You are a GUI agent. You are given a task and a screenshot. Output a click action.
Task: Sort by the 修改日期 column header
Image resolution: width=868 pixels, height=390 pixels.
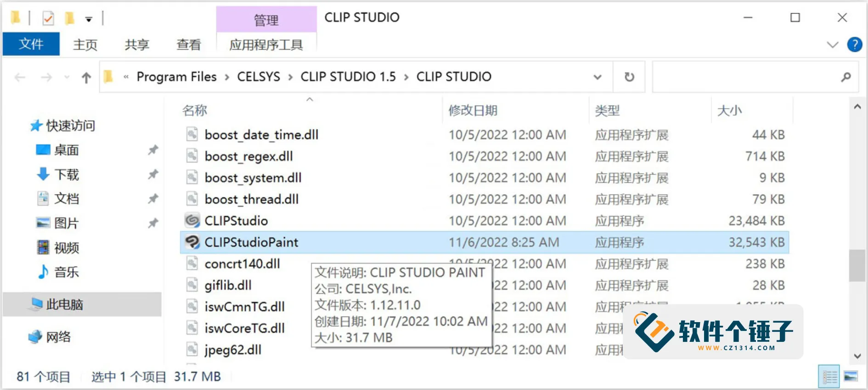(x=473, y=110)
